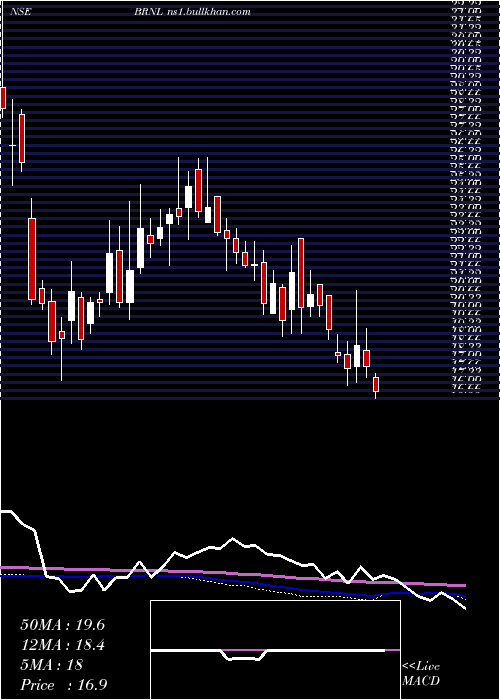This screenshot has height=700, width=500.
Task: Click the 5MA : 18 value
Action: pyautogui.click(x=51, y=665)
